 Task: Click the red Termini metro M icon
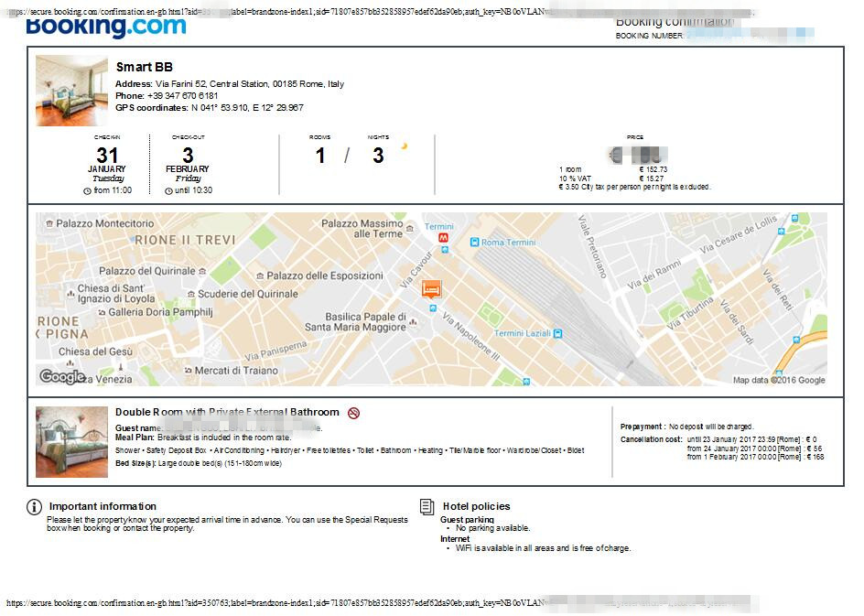[x=443, y=238]
